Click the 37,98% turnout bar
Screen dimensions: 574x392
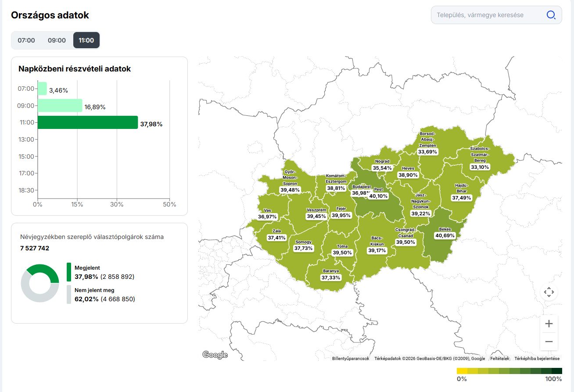pos(88,123)
